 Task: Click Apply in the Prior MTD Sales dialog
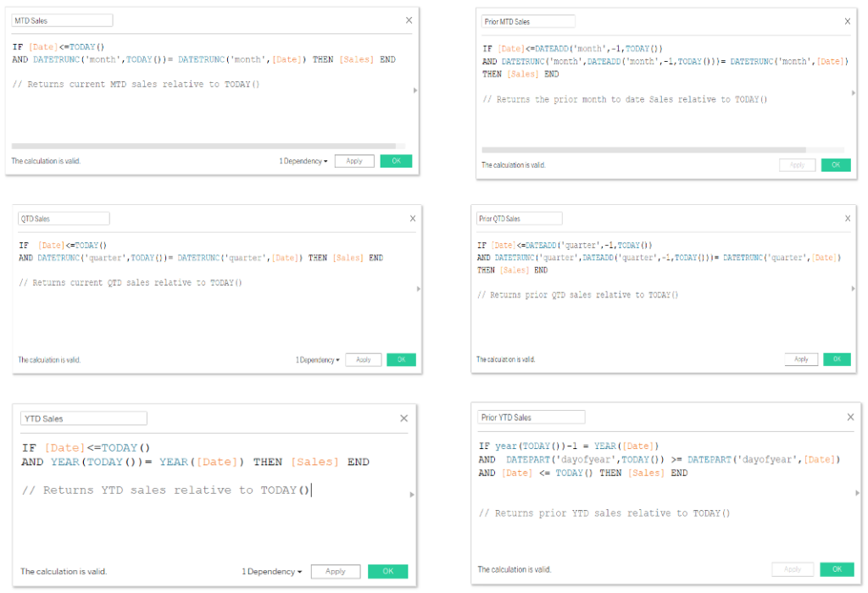click(x=797, y=165)
